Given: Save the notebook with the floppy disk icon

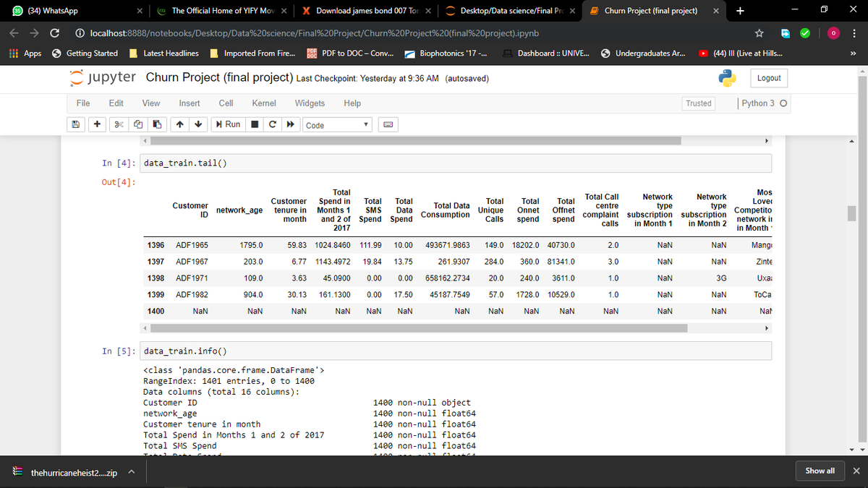Looking at the screenshot, I should (75, 124).
